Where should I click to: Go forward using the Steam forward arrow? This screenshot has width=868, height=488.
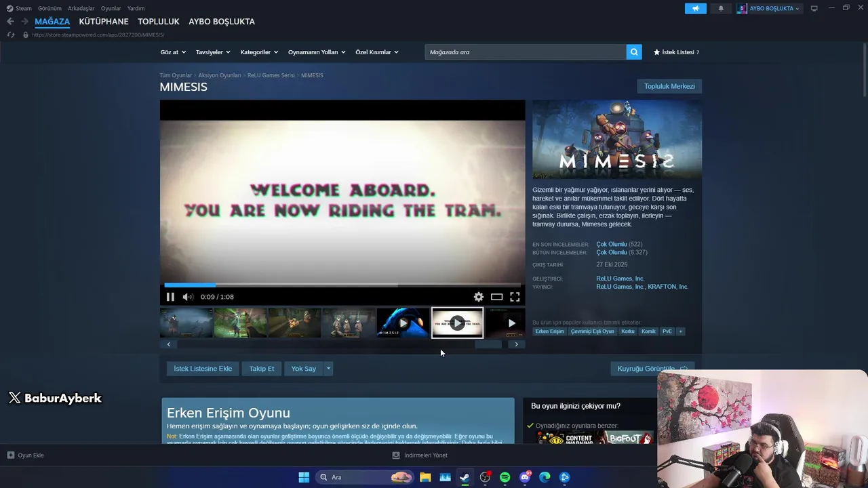click(24, 22)
